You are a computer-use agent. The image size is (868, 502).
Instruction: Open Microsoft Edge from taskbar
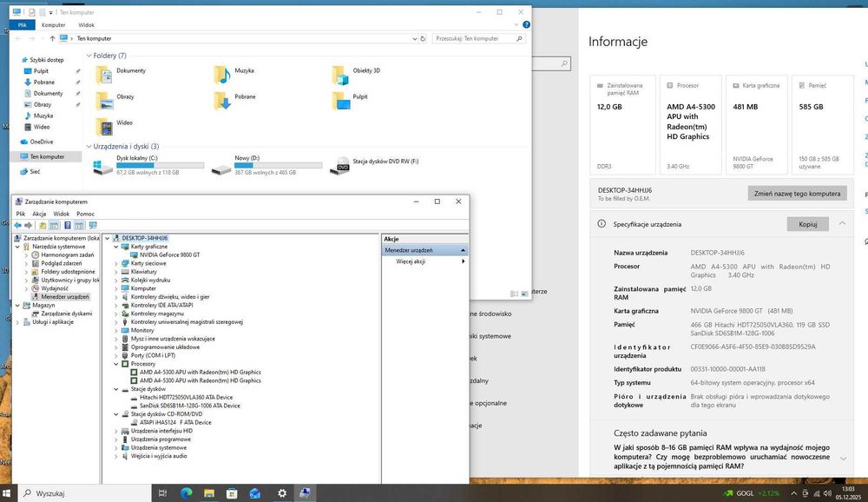click(186, 492)
